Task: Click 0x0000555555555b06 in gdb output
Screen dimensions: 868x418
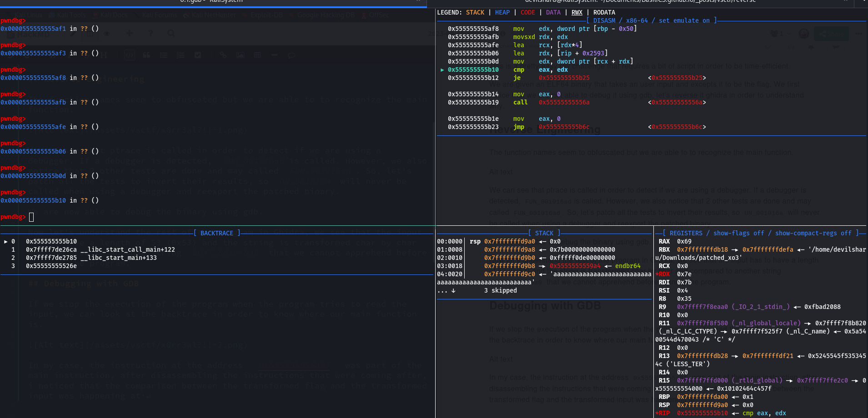Action: [x=33, y=152]
